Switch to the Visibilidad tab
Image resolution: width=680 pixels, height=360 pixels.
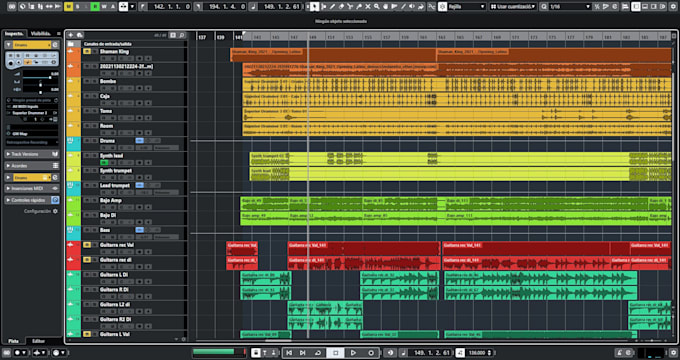click(x=41, y=33)
